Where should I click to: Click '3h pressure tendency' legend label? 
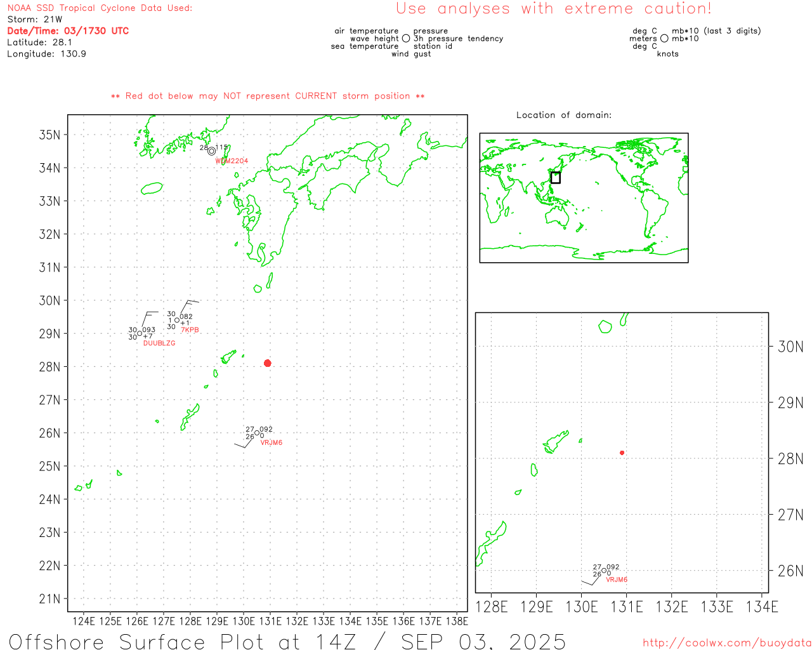coord(459,39)
